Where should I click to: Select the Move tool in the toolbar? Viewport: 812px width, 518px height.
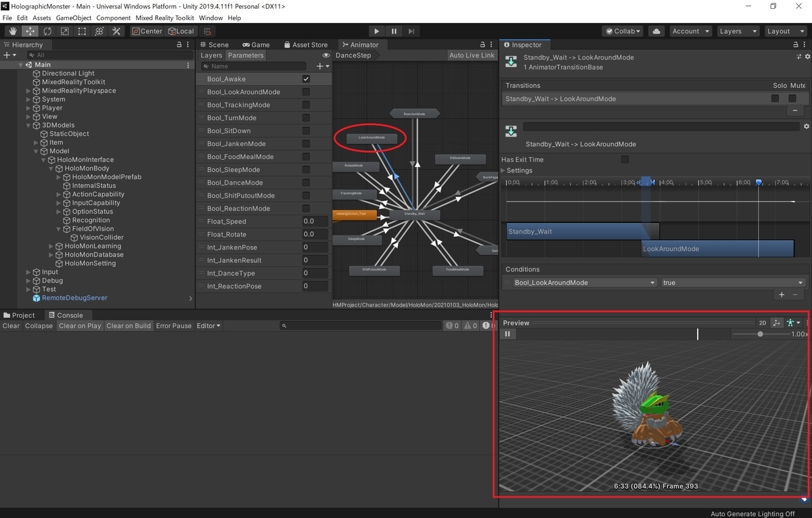click(30, 31)
